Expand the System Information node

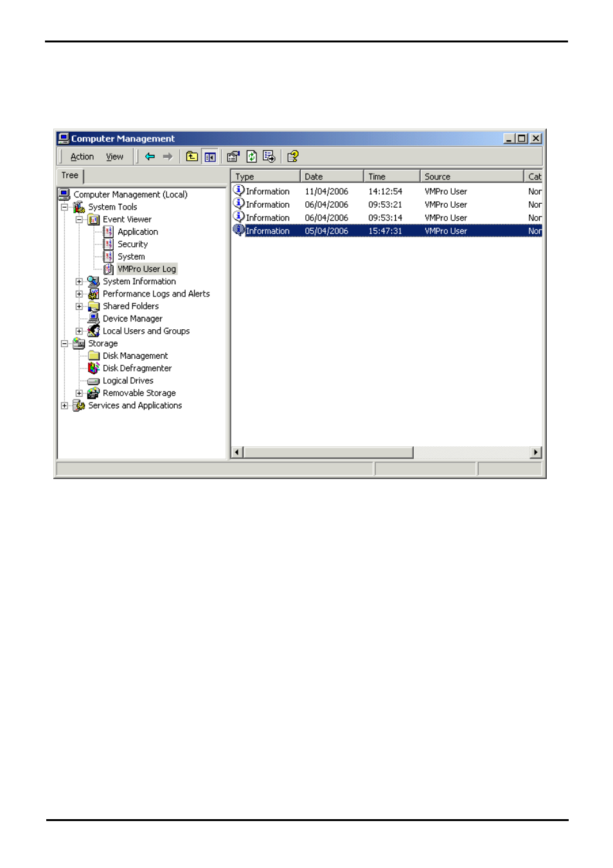(x=79, y=282)
